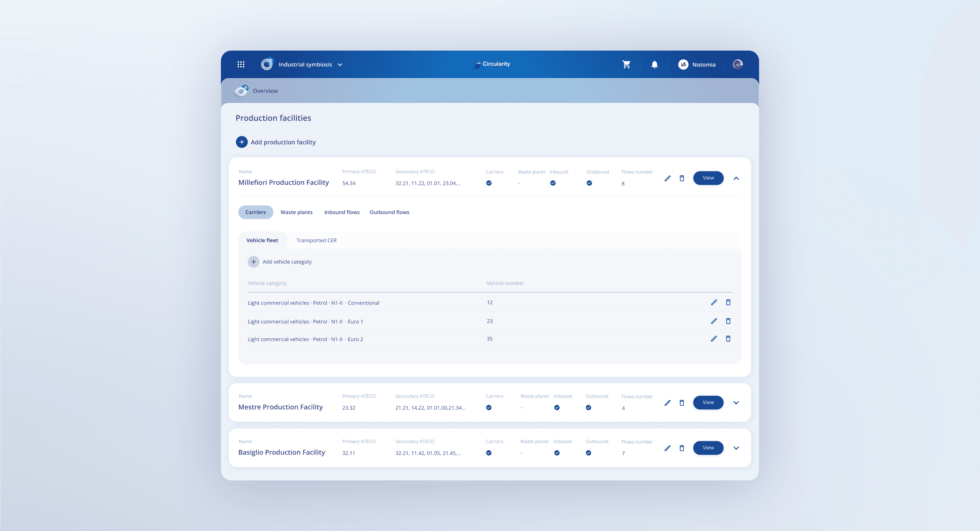Edit the Euro 1 vehicle category row
980x531 pixels.
coord(714,321)
